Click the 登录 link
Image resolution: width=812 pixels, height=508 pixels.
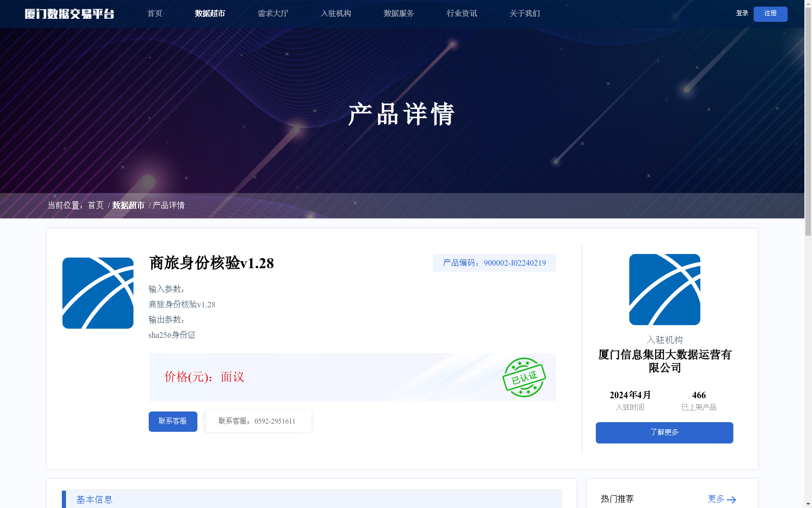(x=741, y=14)
